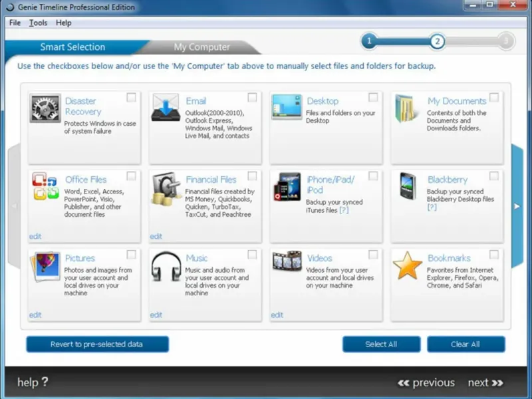This screenshot has width=532, height=399.
Task: Go to the previous step
Action: click(x=426, y=383)
